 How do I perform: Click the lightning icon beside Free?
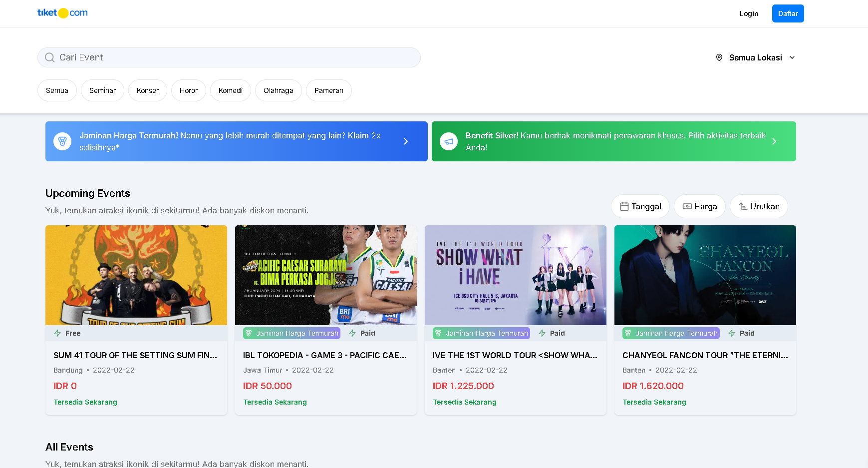(57, 333)
